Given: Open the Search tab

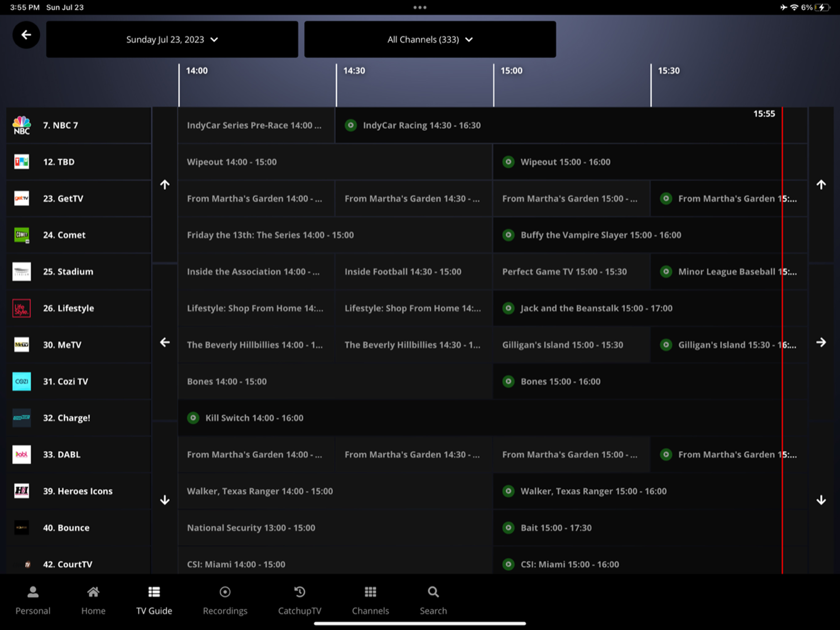Looking at the screenshot, I should tap(433, 600).
